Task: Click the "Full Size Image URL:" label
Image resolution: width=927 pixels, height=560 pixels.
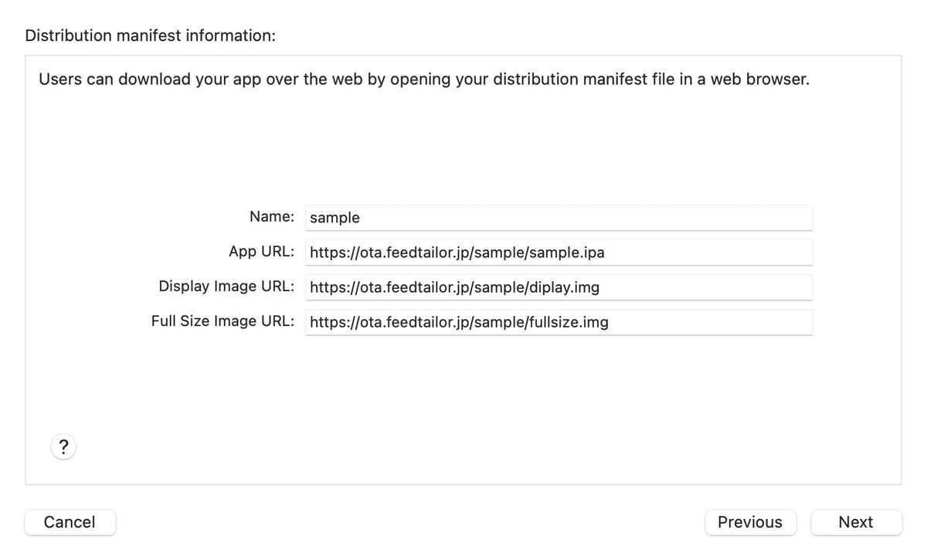Action: click(222, 321)
